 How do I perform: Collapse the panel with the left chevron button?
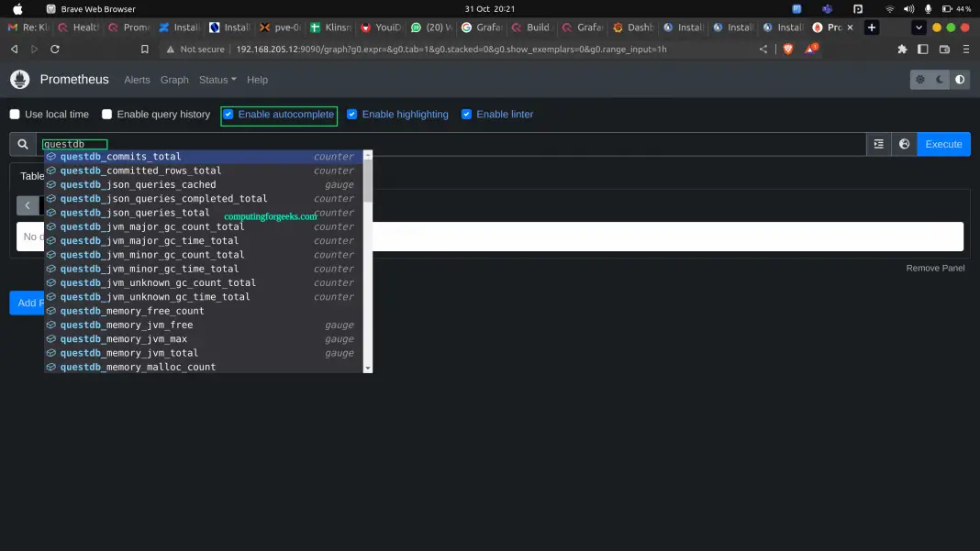(28, 205)
